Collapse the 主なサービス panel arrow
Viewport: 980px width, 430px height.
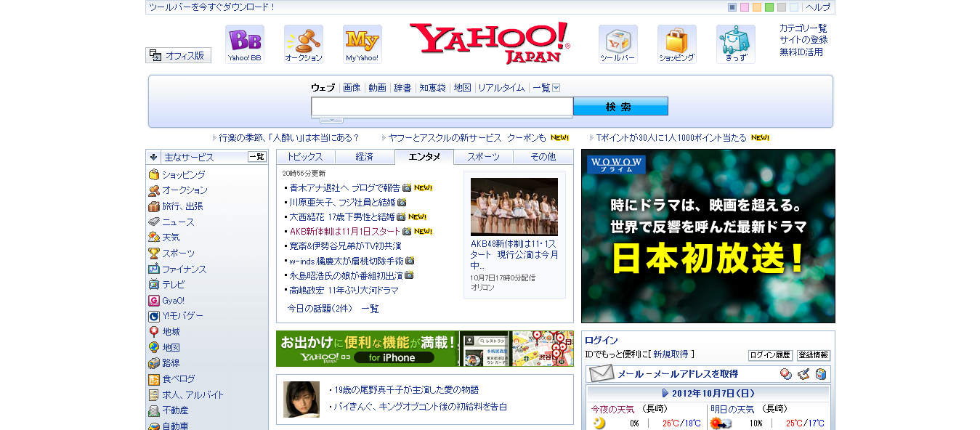coord(154,157)
